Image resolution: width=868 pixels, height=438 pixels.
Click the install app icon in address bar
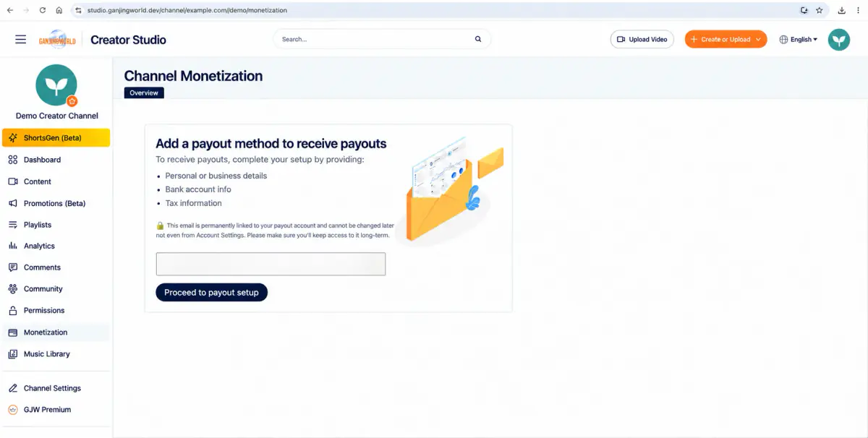(x=804, y=11)
